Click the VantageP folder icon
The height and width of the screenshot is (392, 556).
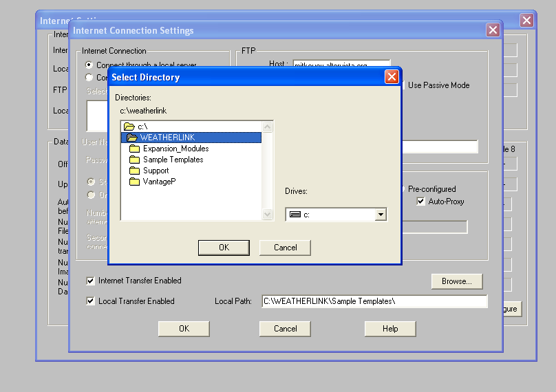[135, 182]
